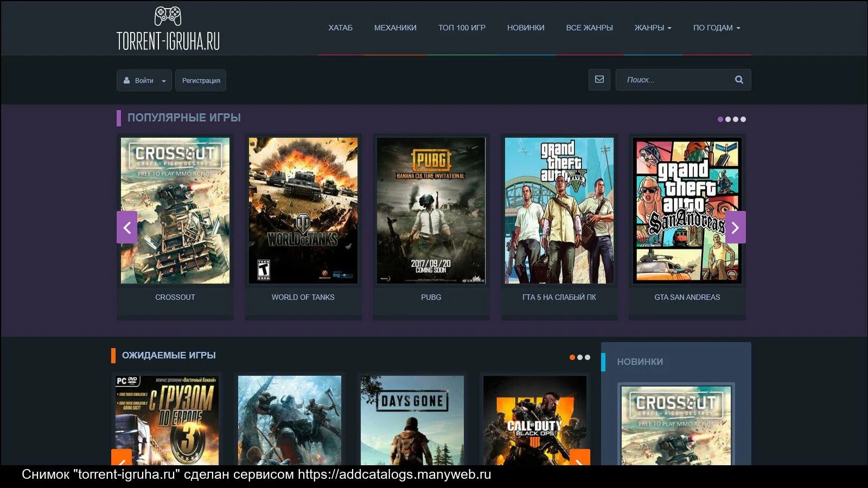
Task: Open Crossout cover in popular games
Action: coord(175,210)
